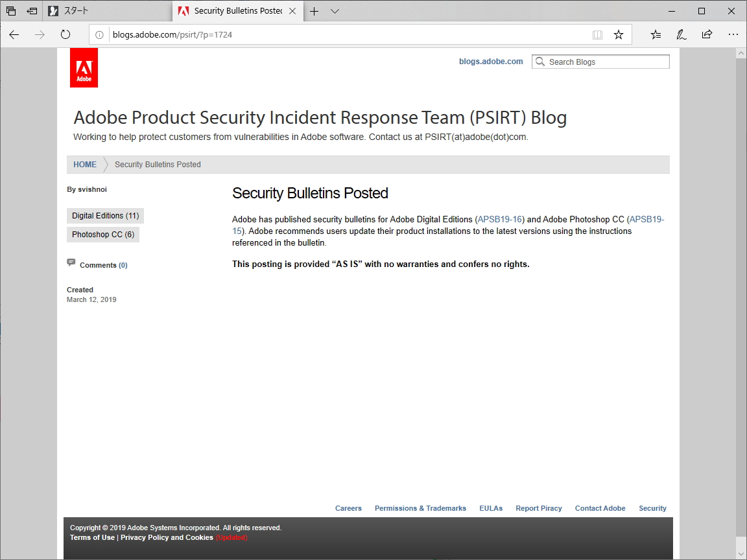The height and width of the screenshot is (560, 747).
Task: Click the magnifier in Search Blogs box
Action: [540, 61]
